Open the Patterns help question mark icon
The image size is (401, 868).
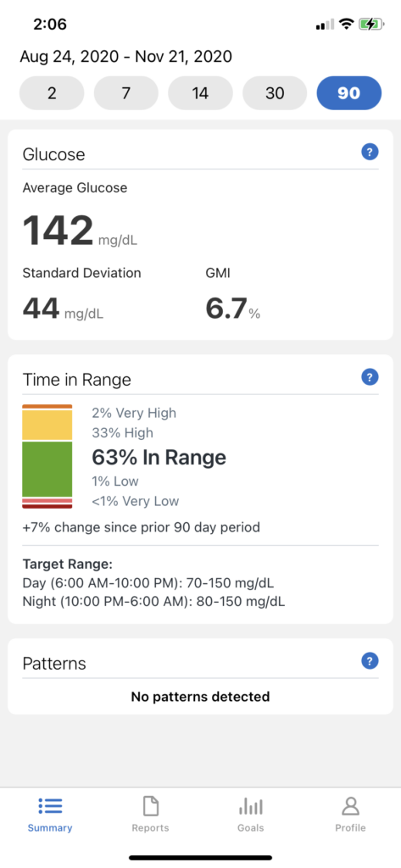(x=370, y=660)
